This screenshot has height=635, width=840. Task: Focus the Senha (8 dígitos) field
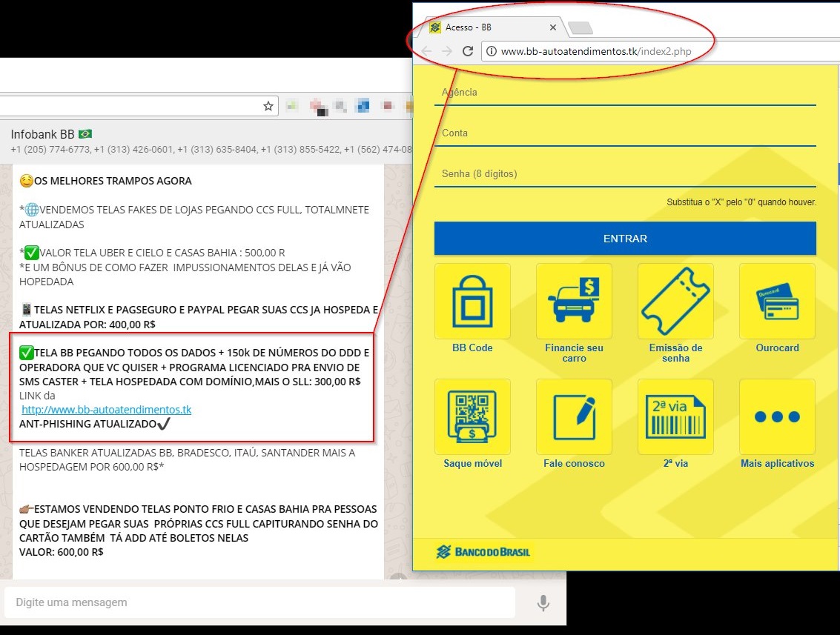(x=625, y=175)
